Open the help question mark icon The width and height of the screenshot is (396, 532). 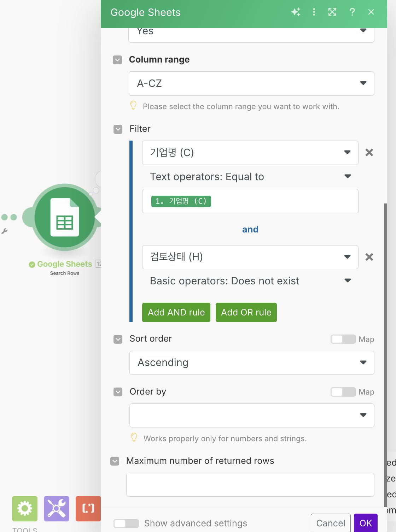[352, 12]
